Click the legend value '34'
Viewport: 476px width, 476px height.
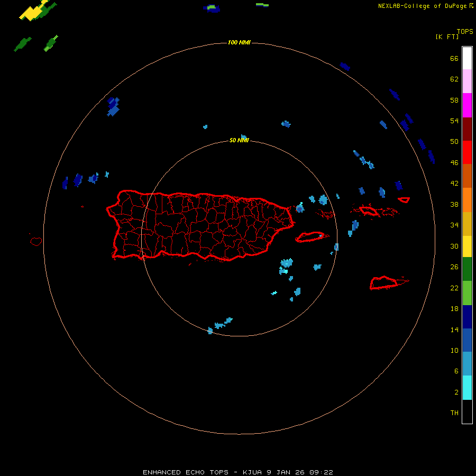click(x=454, y=225)
